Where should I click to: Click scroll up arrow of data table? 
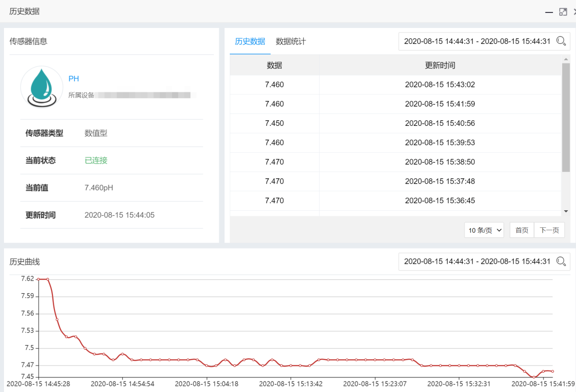pos(566,59)
